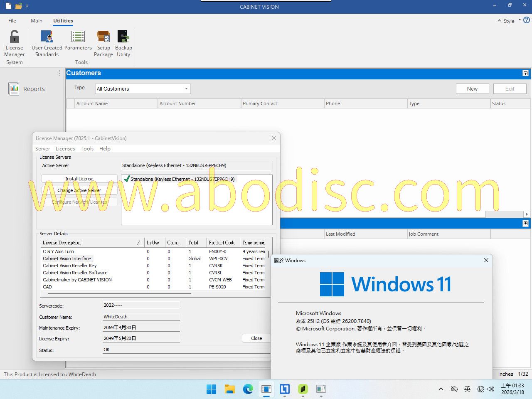Open the License Manager ribbon icon
The image size is (532, 399).
click(x=15, y=43)
